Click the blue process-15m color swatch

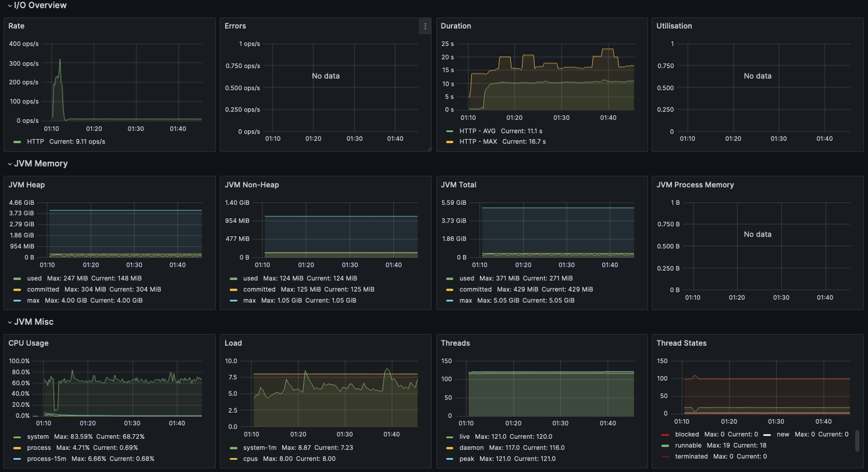click(17, 459)
